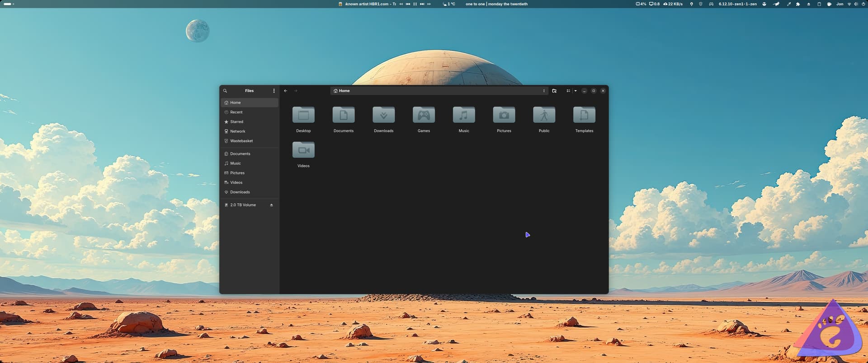Click the search everywhere folder icon

coord(554,91)
